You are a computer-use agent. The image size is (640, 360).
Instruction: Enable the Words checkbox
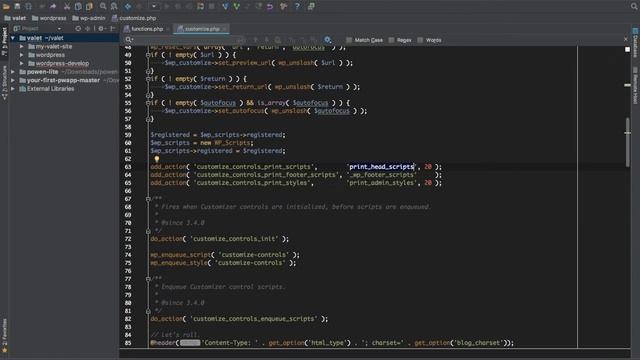(x=420, y=40)
